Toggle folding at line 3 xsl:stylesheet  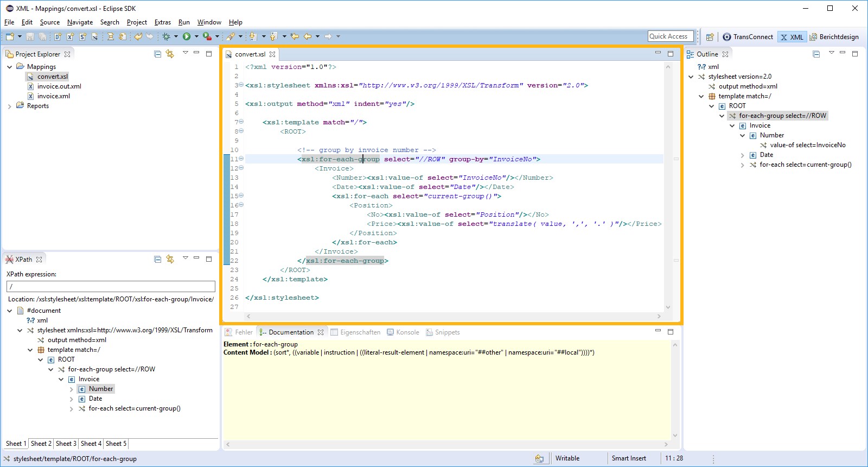coord(241,85)
